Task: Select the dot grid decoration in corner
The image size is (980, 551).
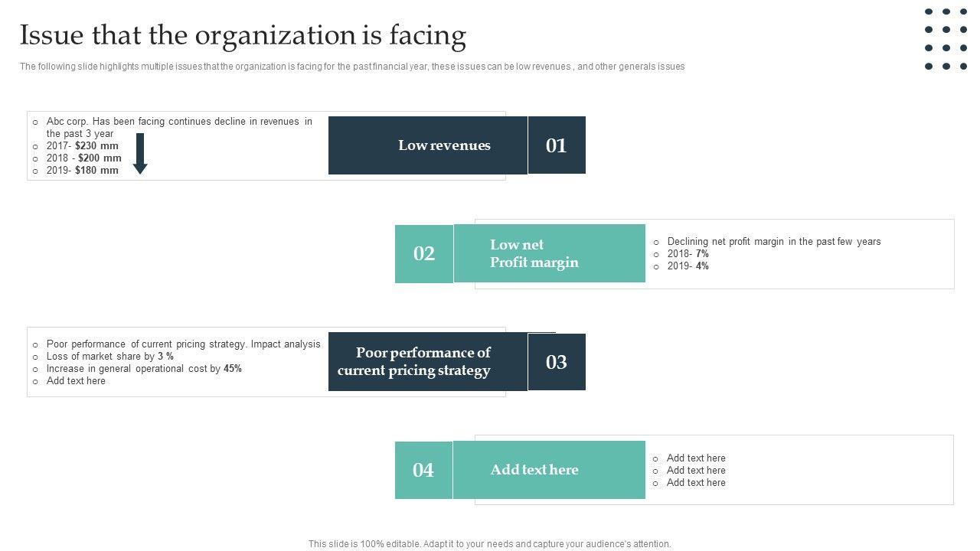Action: (x=946, y=39)
